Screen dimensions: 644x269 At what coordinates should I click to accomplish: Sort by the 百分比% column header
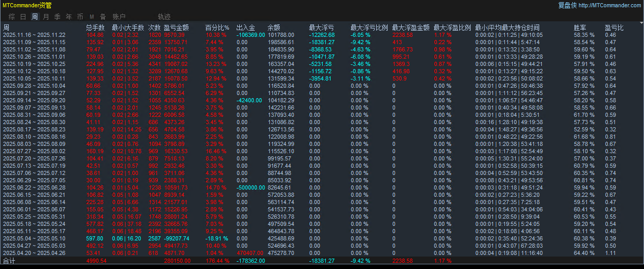[x=217, y=28]
